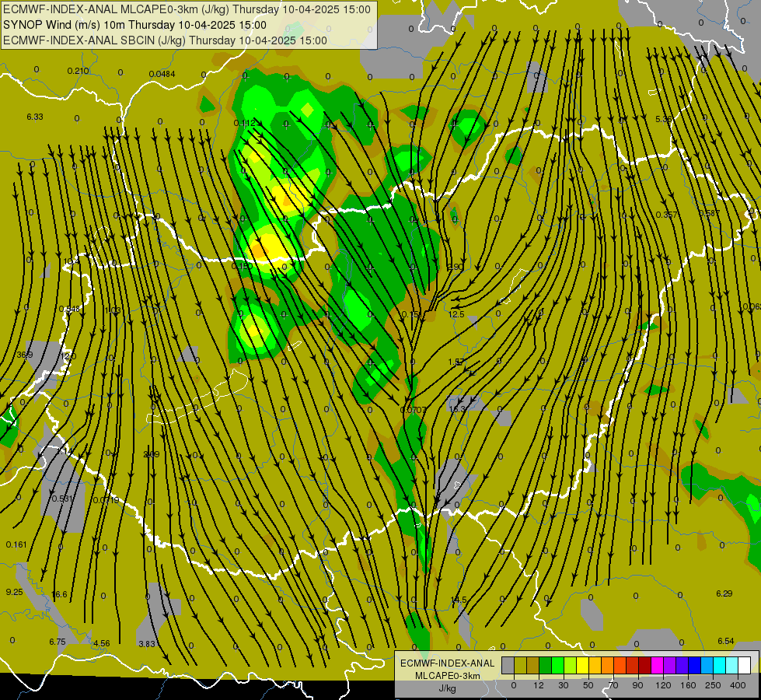Viewport: 761px width, 700px height.
Task: Click the map value 6.33
Action: (35, 117)
